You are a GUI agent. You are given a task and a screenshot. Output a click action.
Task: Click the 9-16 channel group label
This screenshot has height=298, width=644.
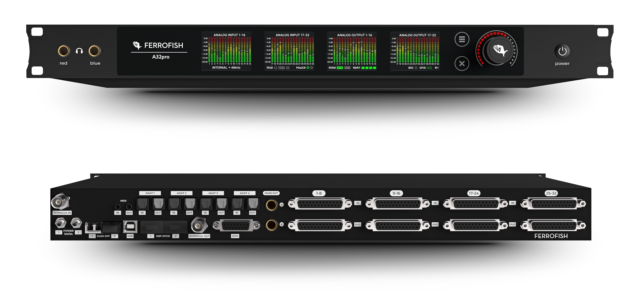396,193
